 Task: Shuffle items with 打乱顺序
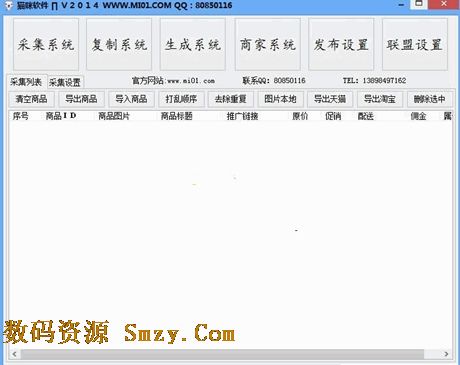coord(181,99)
